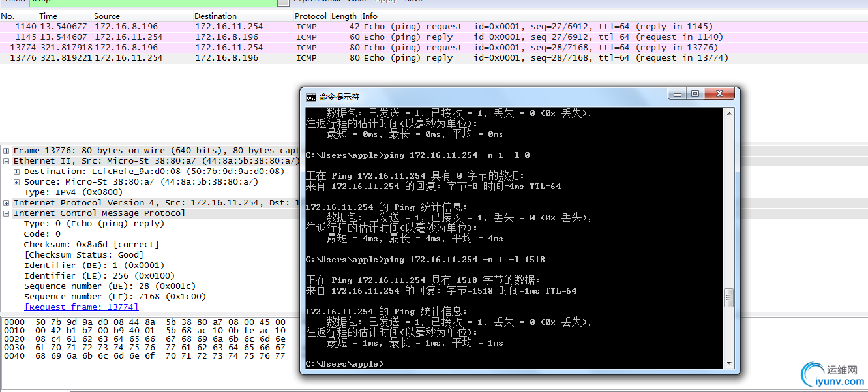868x392 pixels.
Task: Click the reply line with 字节=1518 时间=1ms
Action: [441, 291]
